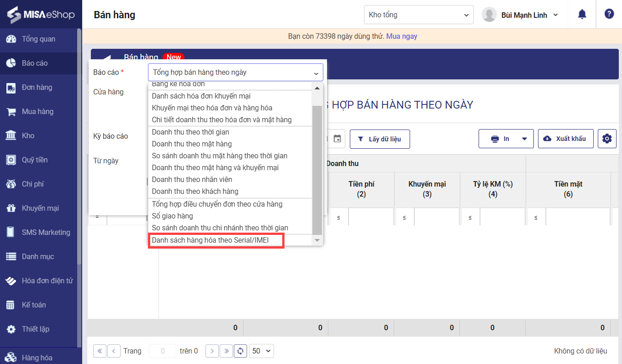
Task: Go to Hóa đơn điện tử section
Action: [x=47, y=281]
